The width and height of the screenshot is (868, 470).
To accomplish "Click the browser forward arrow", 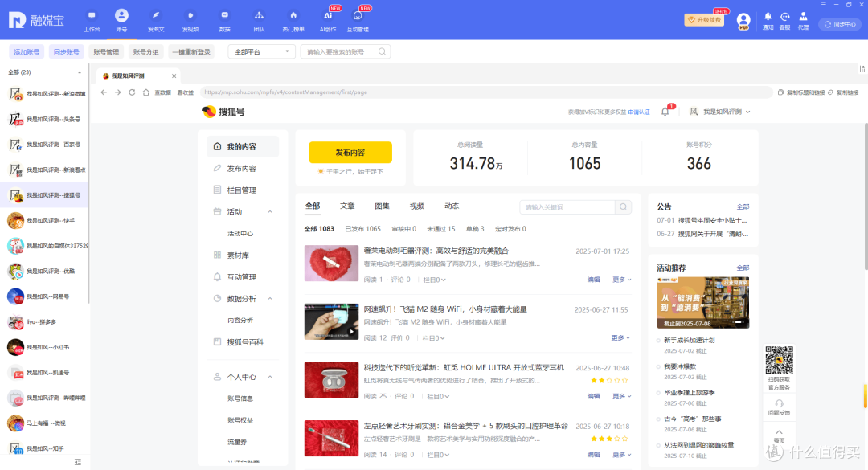I will coord(117,92).
